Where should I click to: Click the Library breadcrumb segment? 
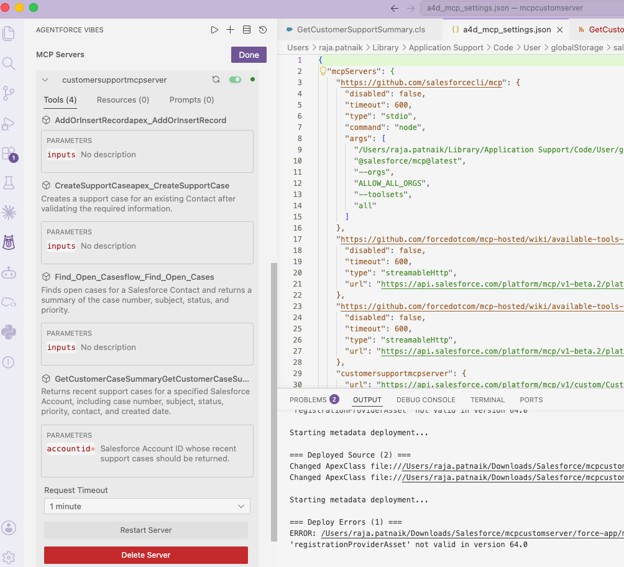point(385,48)
